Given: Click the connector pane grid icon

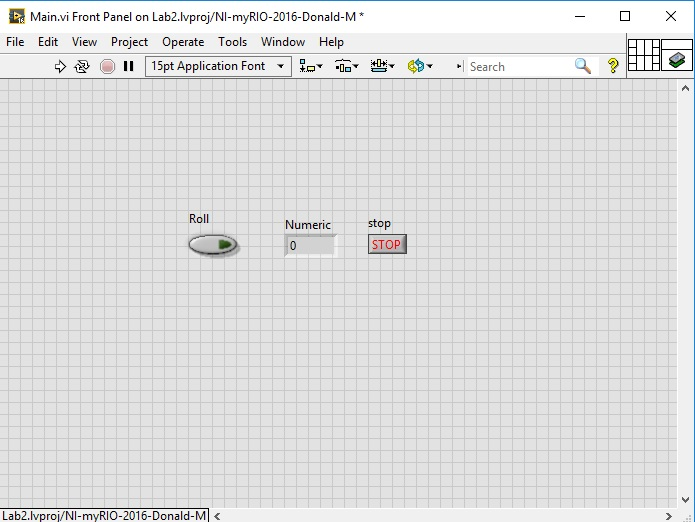Looking at the screenshot, I should [644, 55].
